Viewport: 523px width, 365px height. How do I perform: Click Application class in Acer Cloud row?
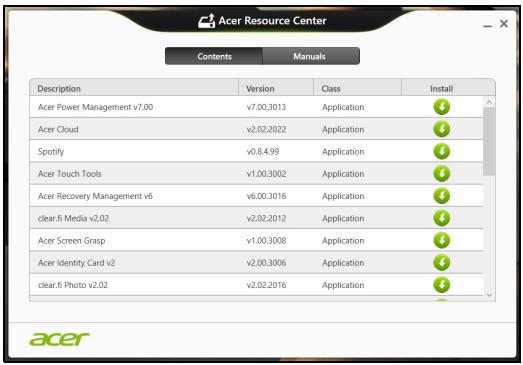(x=343, y=130)
